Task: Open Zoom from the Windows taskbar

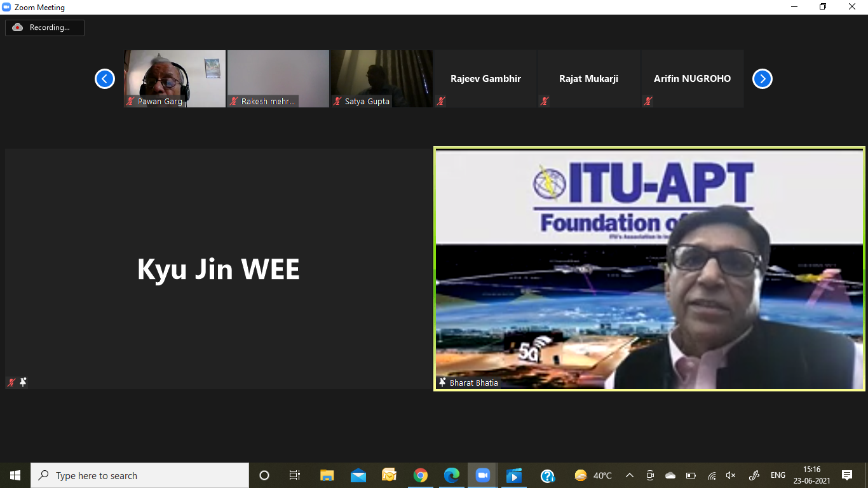Action: 483,475
